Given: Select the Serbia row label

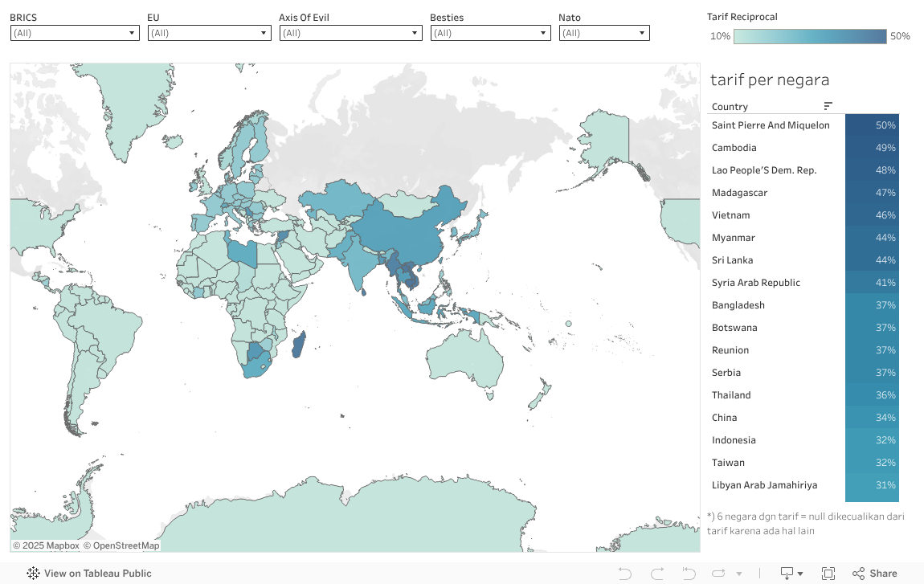Looking at the screenshot, I should [726, 373].
